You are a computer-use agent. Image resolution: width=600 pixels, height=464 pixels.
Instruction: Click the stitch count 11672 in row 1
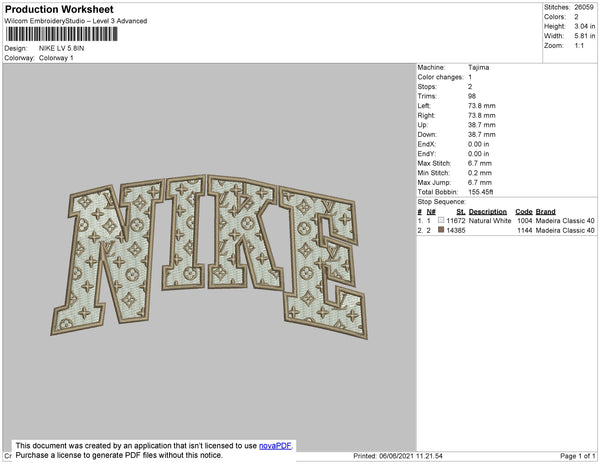coord(456,221)
